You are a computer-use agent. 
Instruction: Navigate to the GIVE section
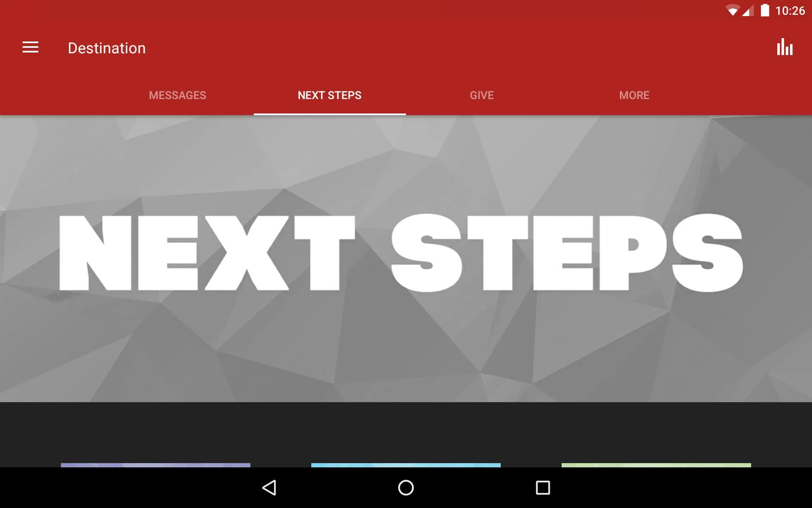point(482,95)
